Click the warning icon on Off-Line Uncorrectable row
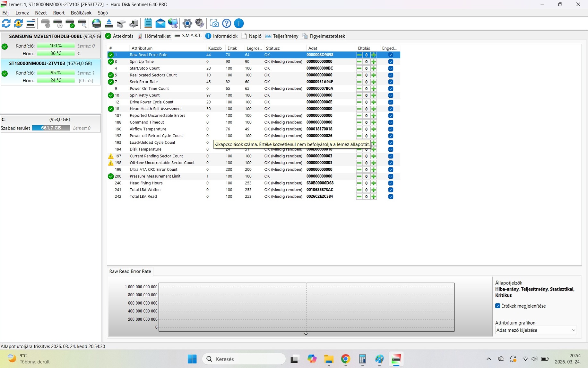The height and width of the screenshot is (368, 588). click(111, 163)
